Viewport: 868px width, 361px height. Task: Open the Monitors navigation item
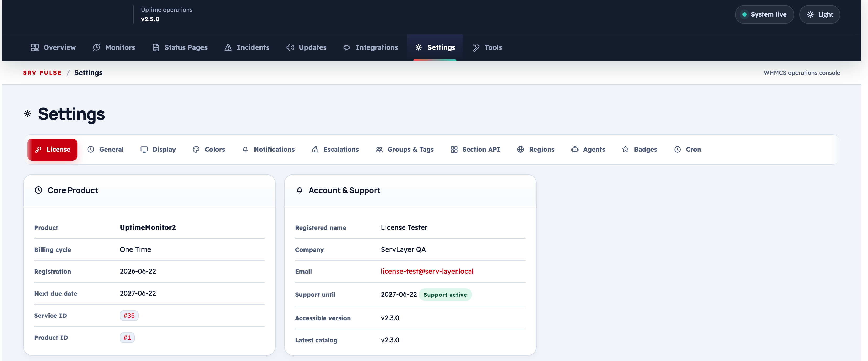pos(114,47)
